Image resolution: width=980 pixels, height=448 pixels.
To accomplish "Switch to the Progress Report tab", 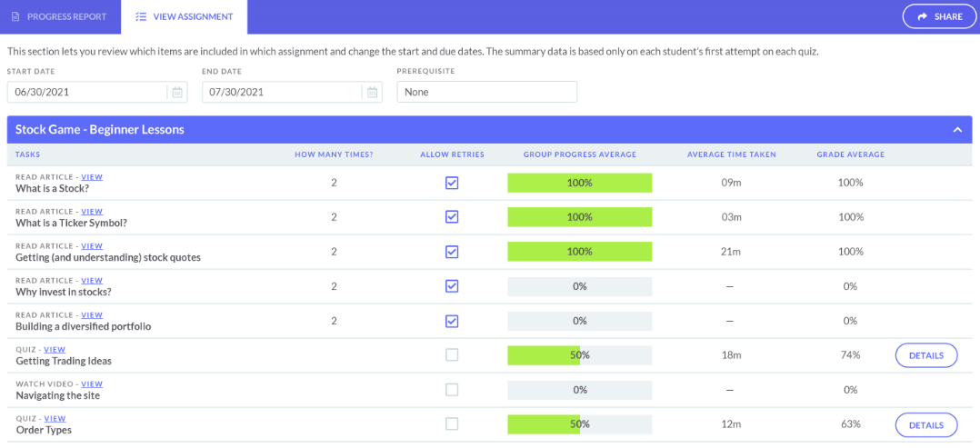I will click(x=60, y=17).
